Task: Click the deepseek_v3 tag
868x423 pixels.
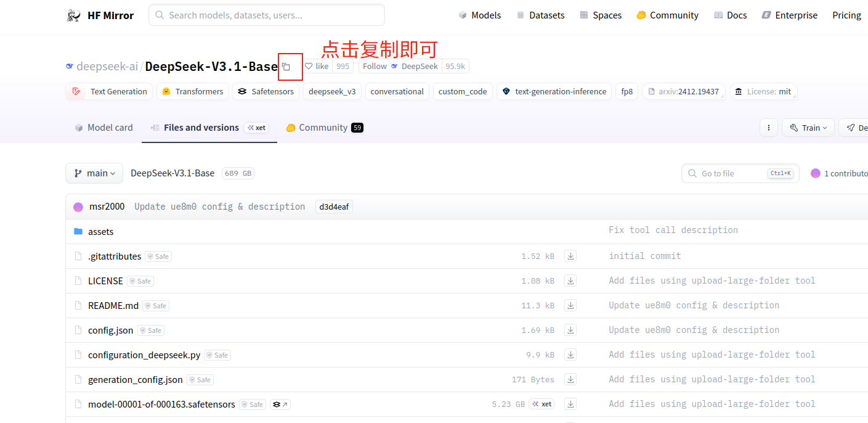Action: pyautogui.click(x=332, y=91)
